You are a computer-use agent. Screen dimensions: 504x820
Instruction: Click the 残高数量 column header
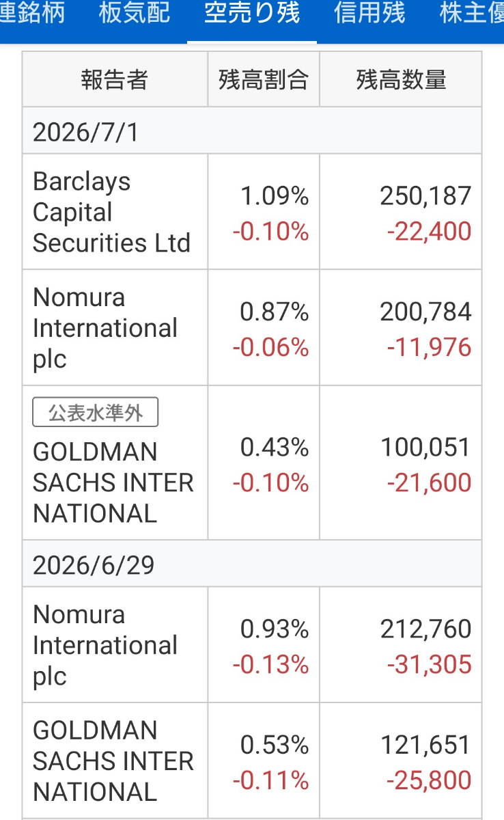coord(401,79)
